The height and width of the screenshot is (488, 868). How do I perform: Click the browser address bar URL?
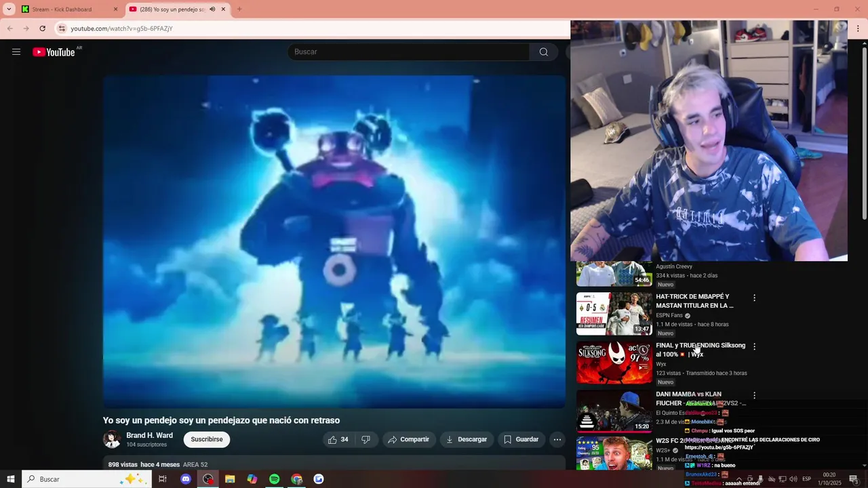122,28
